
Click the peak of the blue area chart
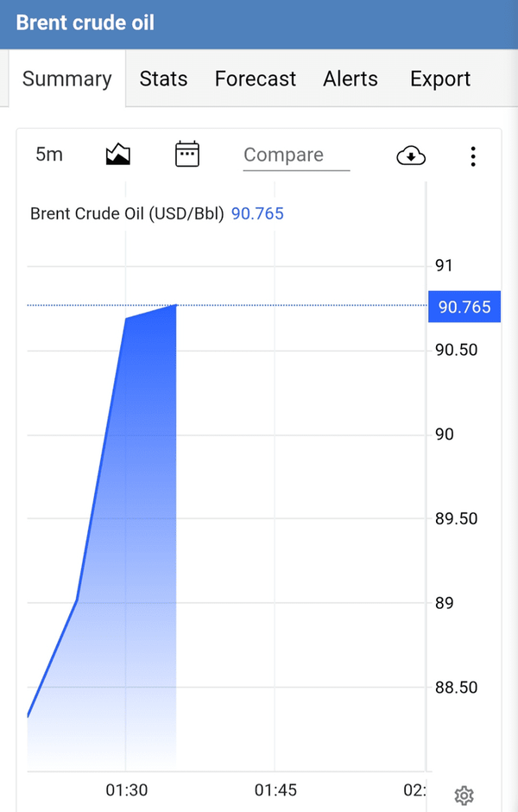(x=176, y=306)
